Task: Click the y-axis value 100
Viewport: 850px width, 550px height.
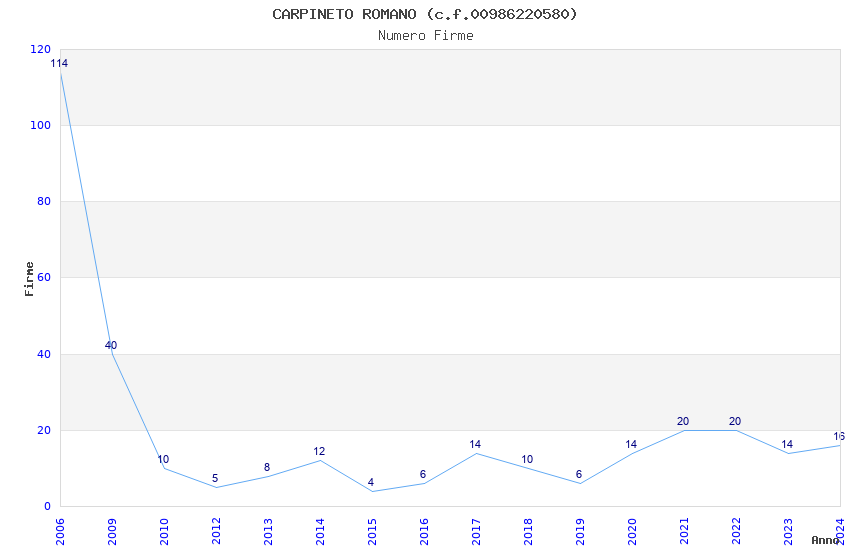Action: (x=41, y=125)
